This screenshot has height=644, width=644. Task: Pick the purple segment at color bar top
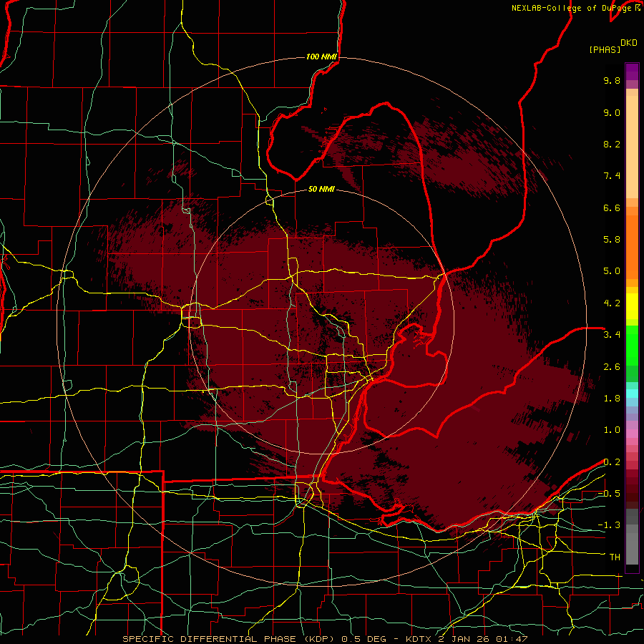[632, 72]
